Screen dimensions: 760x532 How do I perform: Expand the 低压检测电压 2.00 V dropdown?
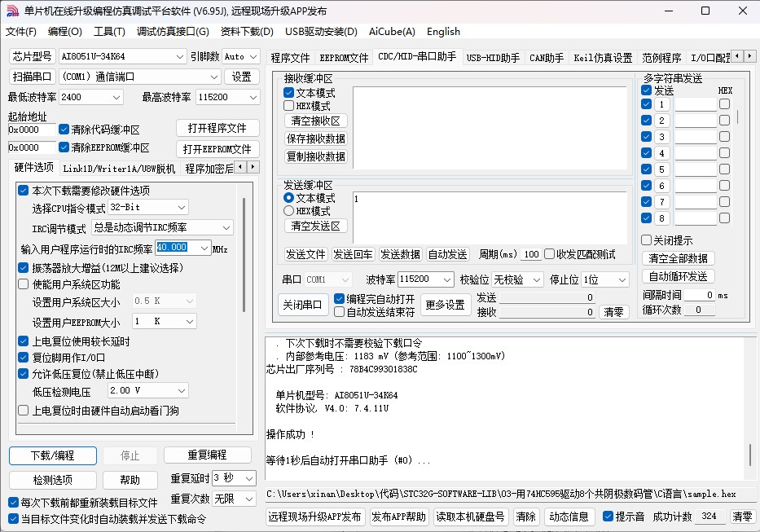182,390
